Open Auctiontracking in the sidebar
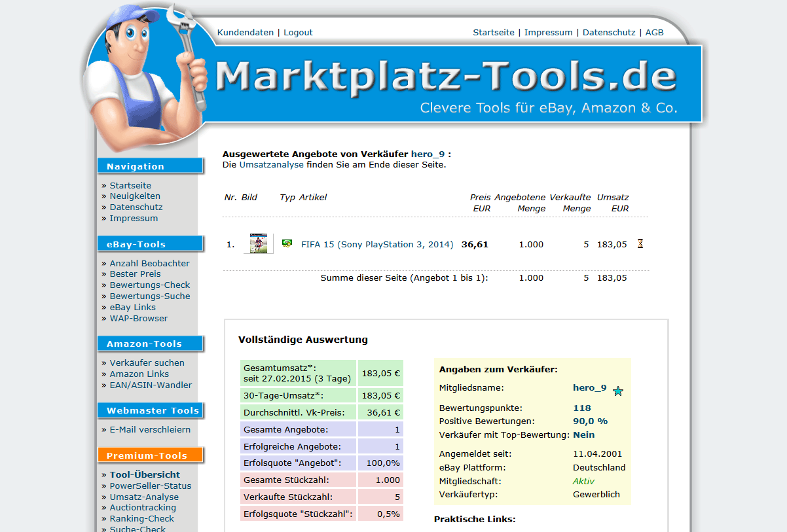787x532 pixels. tap(143, 508)
